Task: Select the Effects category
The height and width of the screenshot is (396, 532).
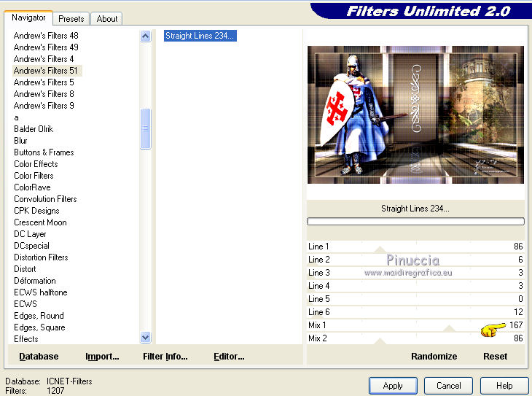Action: coord(26,339)
